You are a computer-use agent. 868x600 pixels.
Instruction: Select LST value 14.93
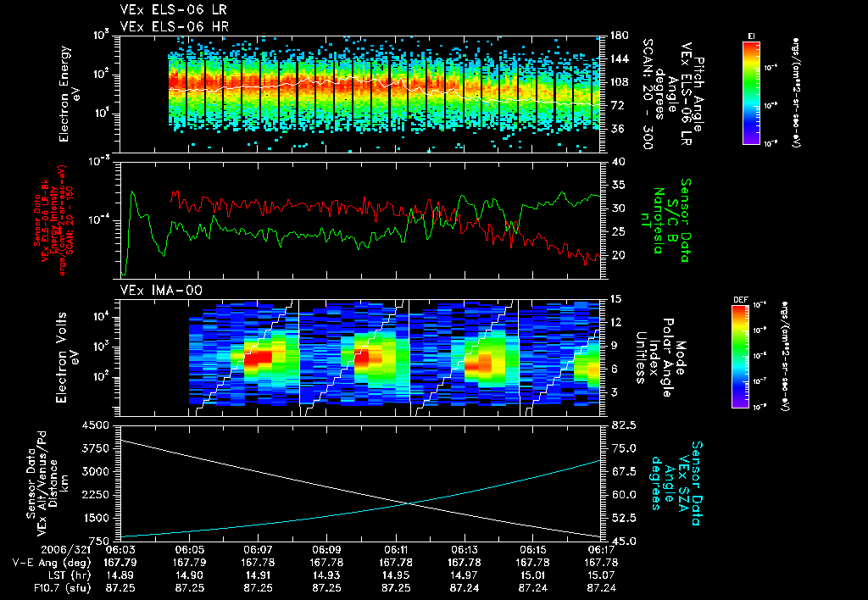point(326,575)
